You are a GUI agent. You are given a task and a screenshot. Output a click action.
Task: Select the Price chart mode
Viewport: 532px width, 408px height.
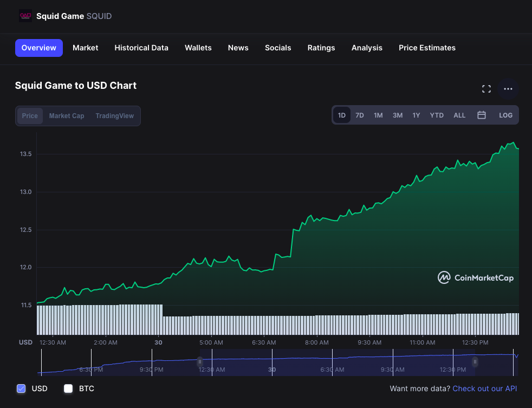(30, 116)
